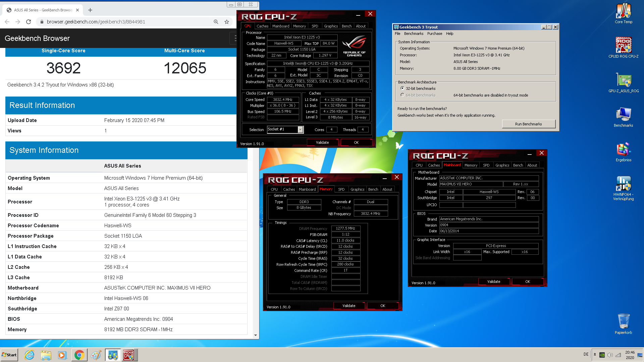Screen dimensions: 644x362
Task: Switch to CPU tab in the CPU-Z Memory window
Action: coord(274,189)
